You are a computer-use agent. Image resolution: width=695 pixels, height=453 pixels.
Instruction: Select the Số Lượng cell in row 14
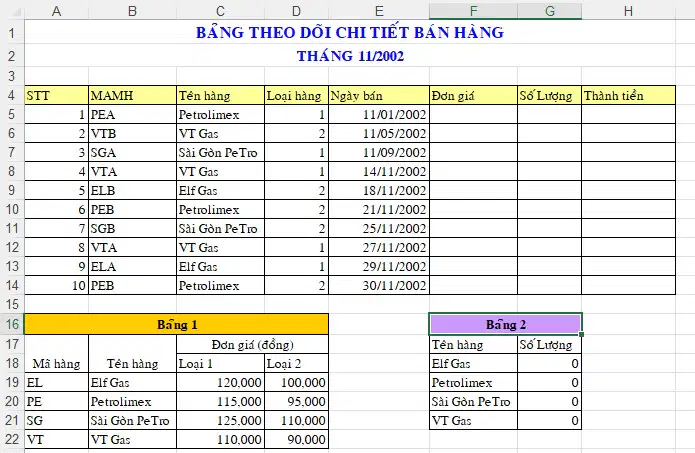click(550, 285)
